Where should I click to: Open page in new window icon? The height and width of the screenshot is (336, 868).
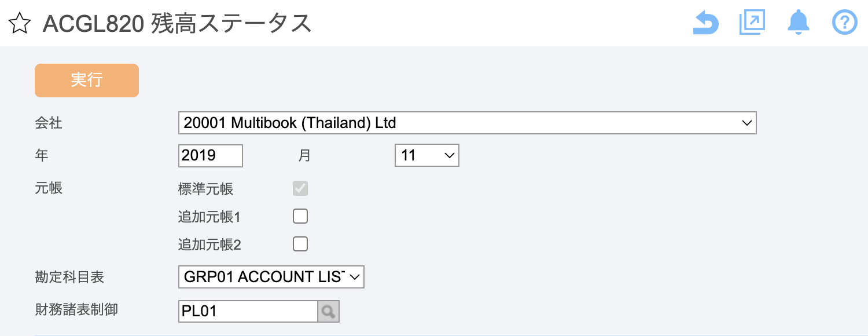coord(752,23)
